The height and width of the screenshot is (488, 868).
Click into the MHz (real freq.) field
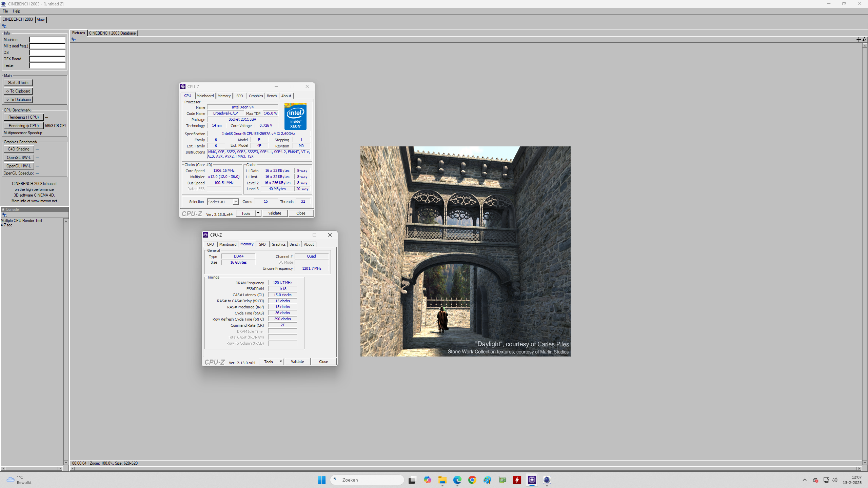47,46
